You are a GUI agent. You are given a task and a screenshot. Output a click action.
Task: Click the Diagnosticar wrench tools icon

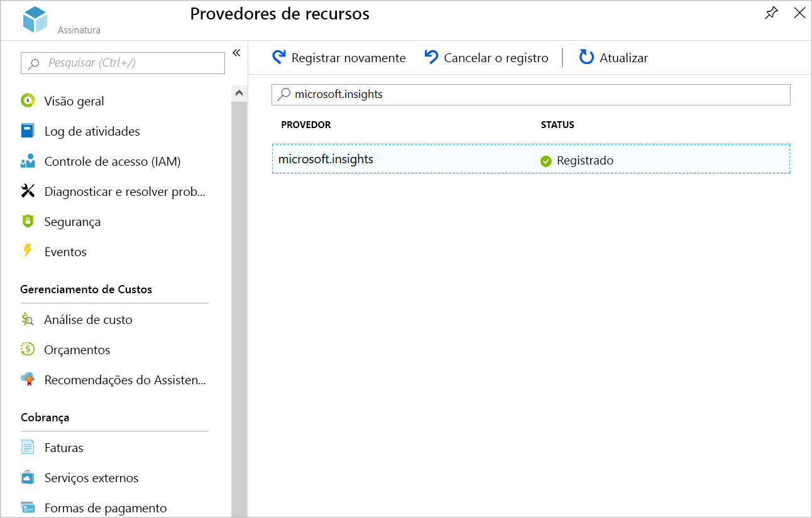tap(28, 192)
